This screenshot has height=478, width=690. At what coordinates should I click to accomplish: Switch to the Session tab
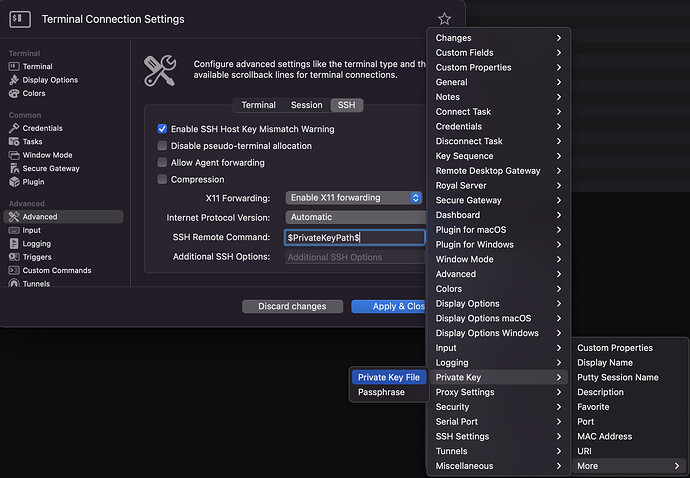tap(306, 105)
